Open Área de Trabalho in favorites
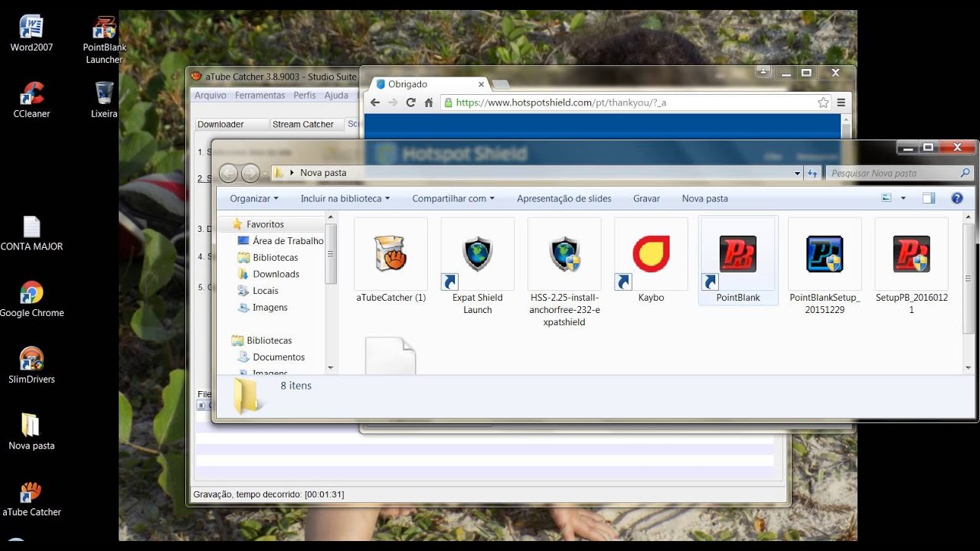The image size is (980, 551). (280, 241)
